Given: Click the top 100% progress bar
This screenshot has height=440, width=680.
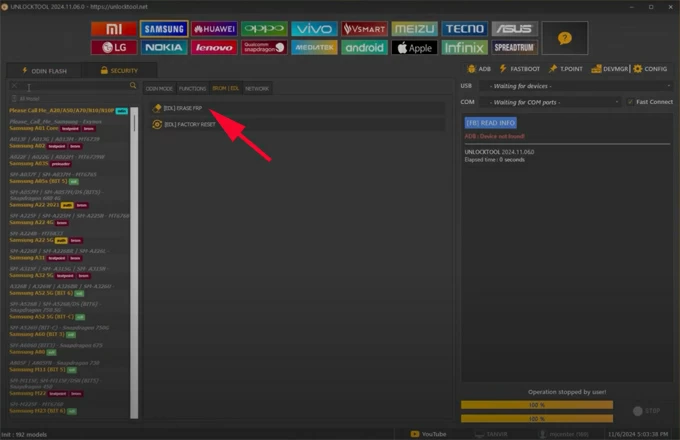Looking at the screenshot, I should [x=537, y=404].
